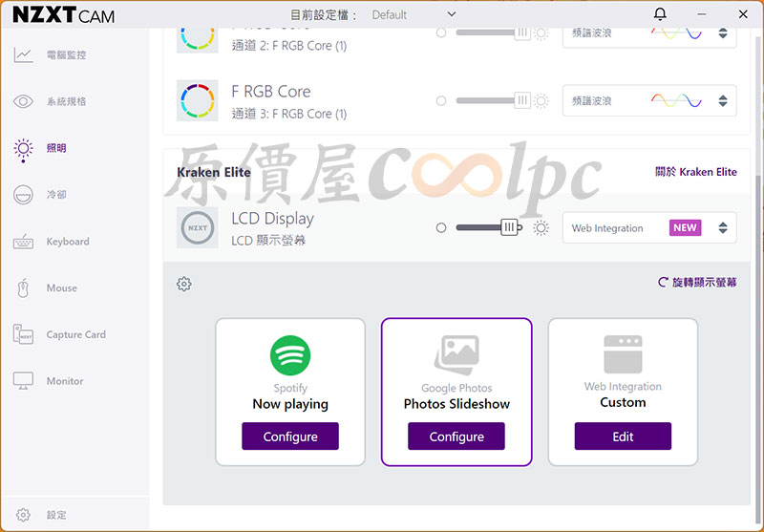764x532 pixels.
Task: Click the channel 2 F RGB Core ring icon
Action: (x=198, y=38)
